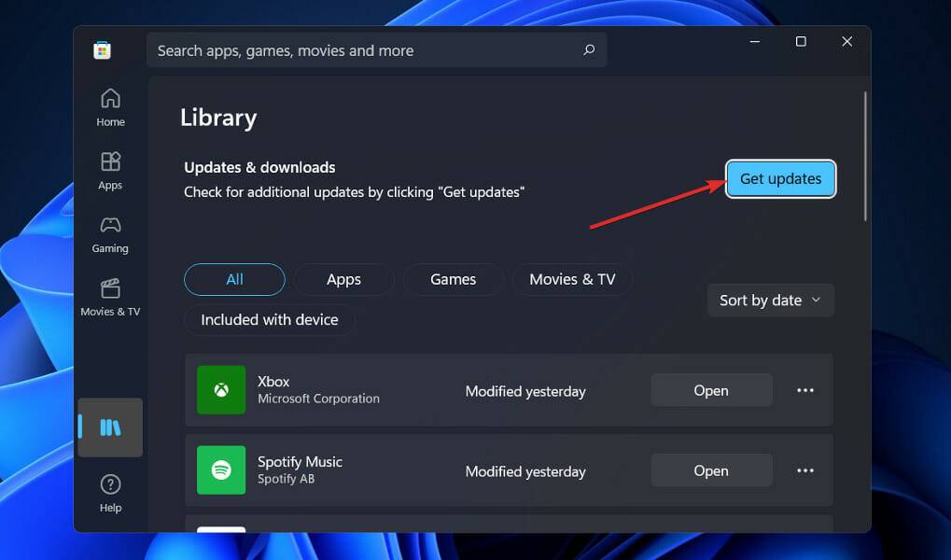951x560 pixels.
Task: Open Movies & TV sidebar section
Action: [x=110, y=298]
